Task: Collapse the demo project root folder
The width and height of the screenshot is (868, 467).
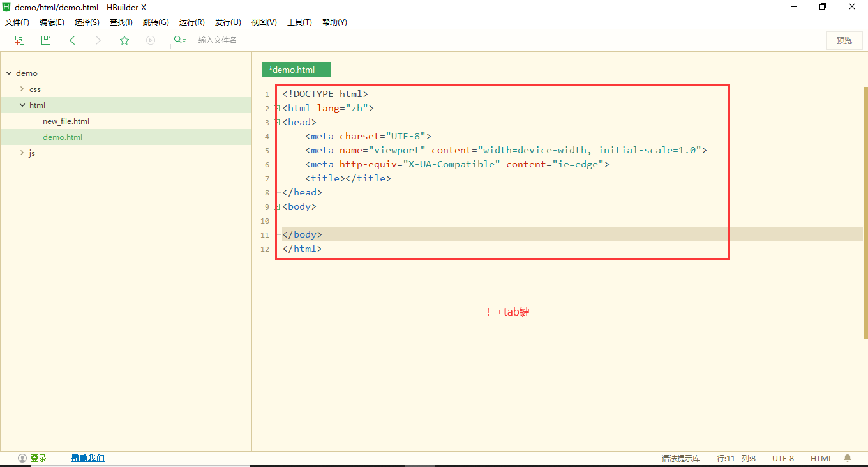Action: [x=9, y=73]
